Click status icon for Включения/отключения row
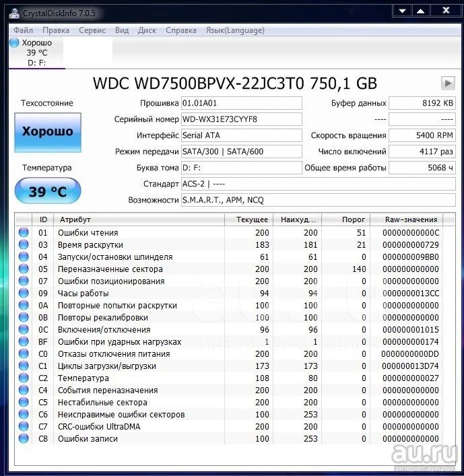The image size is (464, 476). click(x=24, y=329)
